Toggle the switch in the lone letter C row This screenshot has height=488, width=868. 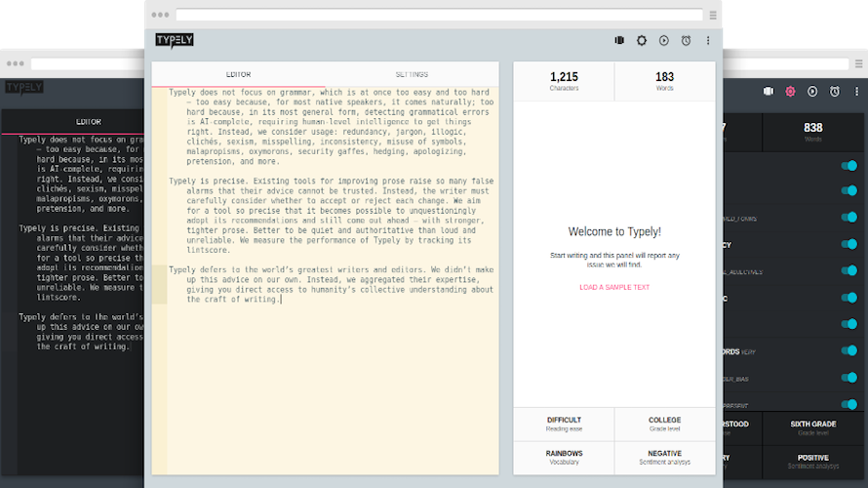[x=849, y=298]
